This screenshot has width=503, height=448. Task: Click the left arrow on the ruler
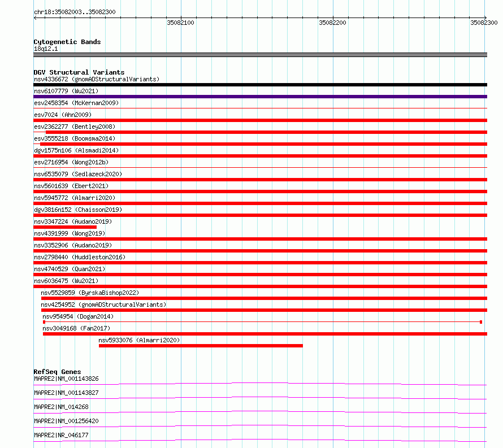coord(35,18)
